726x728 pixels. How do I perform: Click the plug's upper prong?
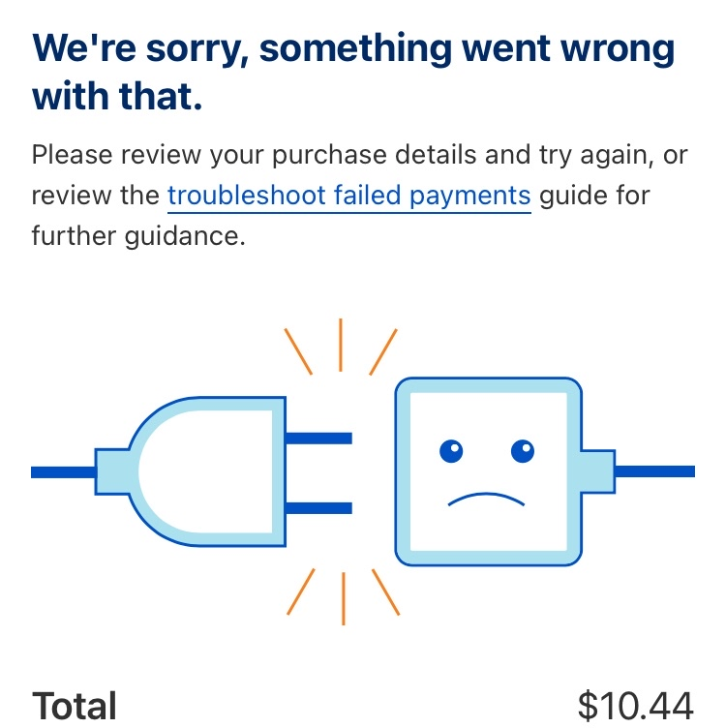[x=318, y=439]
